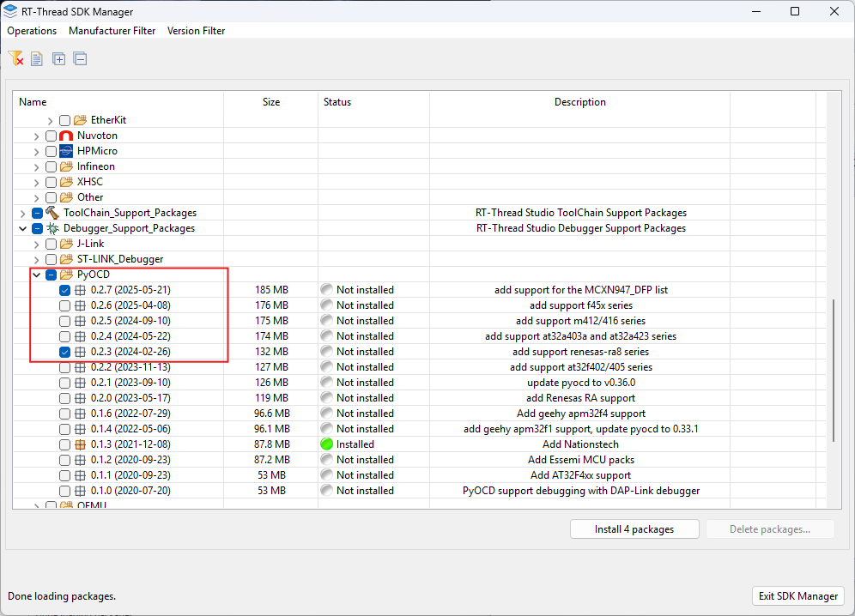Viewport: 855px width, 616px height.
Task: Click the red Nuvoton logo icon
Action: pos(66,136)
